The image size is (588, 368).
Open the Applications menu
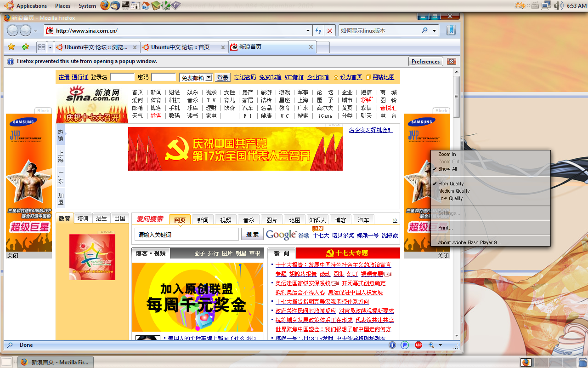32,6
